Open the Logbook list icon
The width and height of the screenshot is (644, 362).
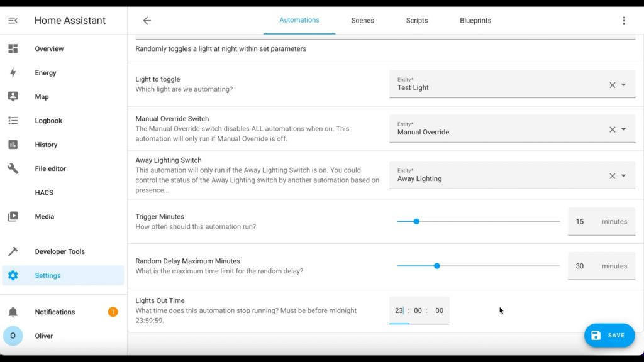point(13,120)
